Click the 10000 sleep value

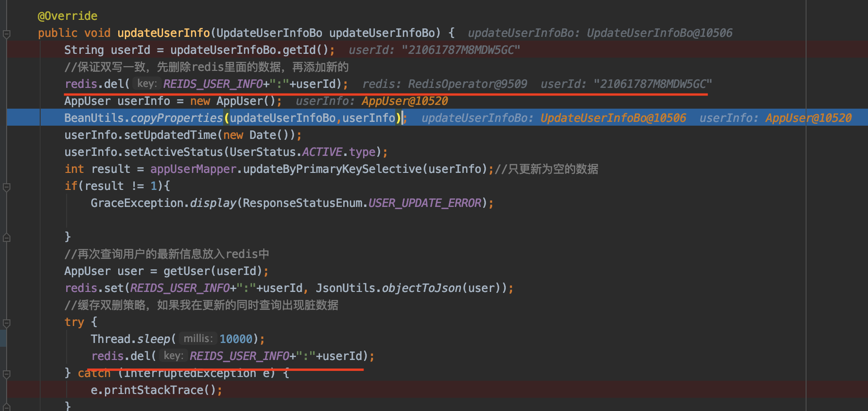coord(236,339)
